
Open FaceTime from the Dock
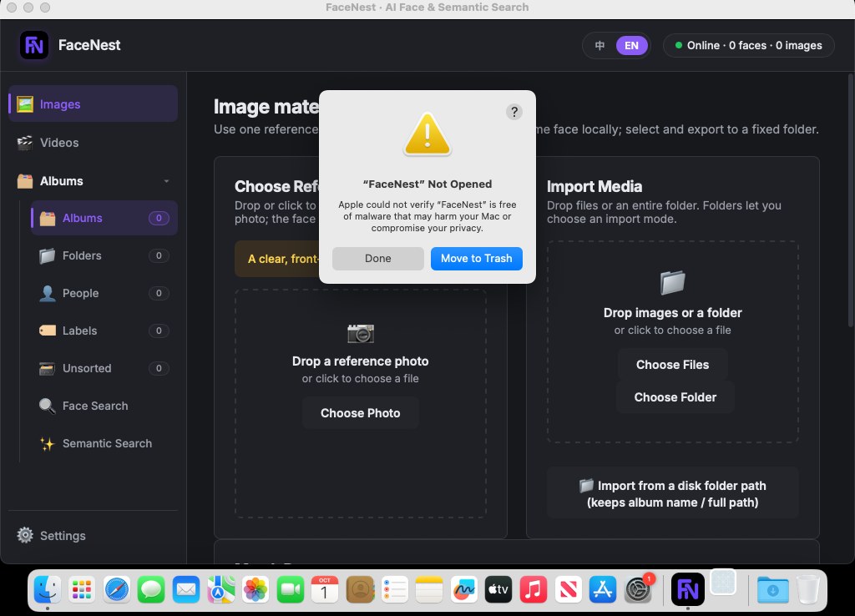tap(290, 589)
